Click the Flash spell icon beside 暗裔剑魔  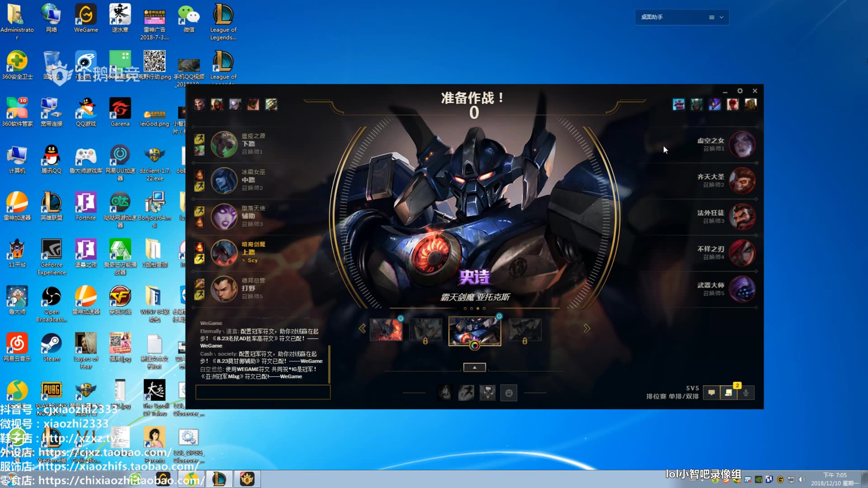pyautogui.click(x=199, y=258)
